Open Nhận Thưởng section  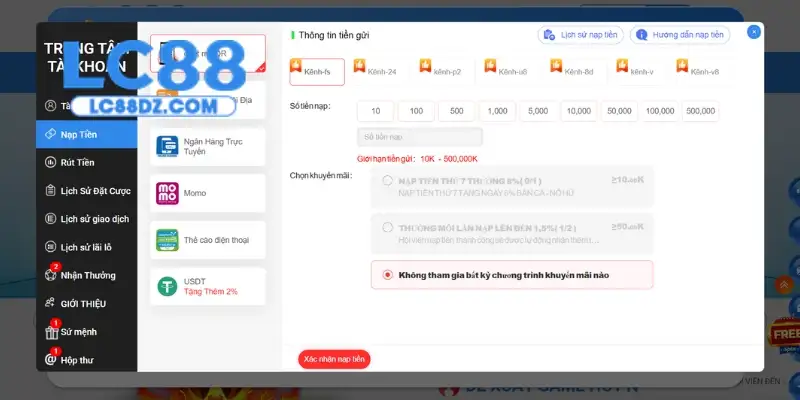(x=86, y=276)
